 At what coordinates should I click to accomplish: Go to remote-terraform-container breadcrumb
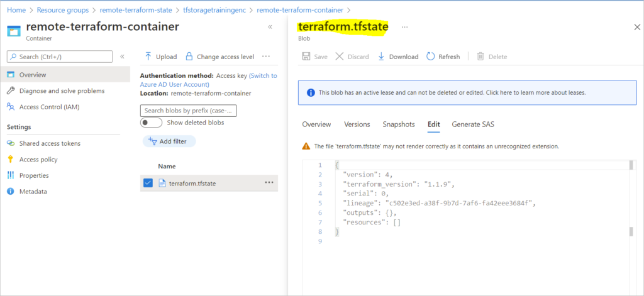point(300,10)
